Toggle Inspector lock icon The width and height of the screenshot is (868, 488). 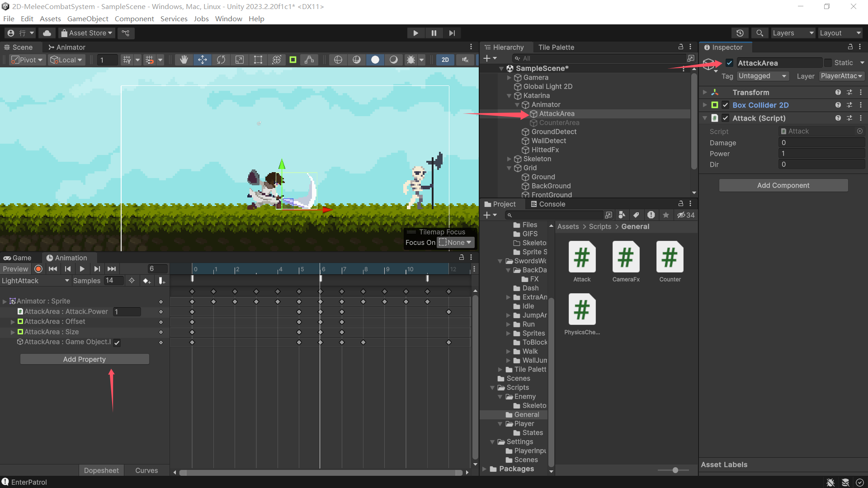[x=850, y=47]
